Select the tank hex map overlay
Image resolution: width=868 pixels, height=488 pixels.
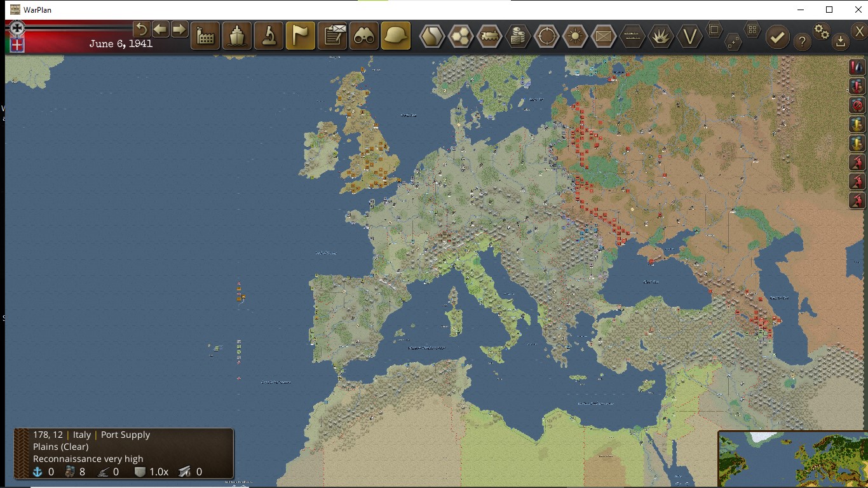click(489, 36)
